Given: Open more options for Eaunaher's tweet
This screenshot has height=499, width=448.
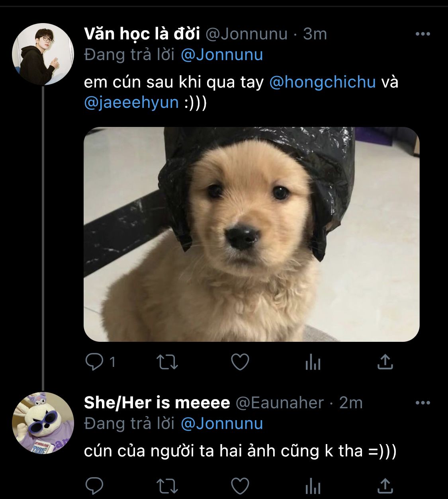Looking at the screenshot, I should tap(423, 403).
